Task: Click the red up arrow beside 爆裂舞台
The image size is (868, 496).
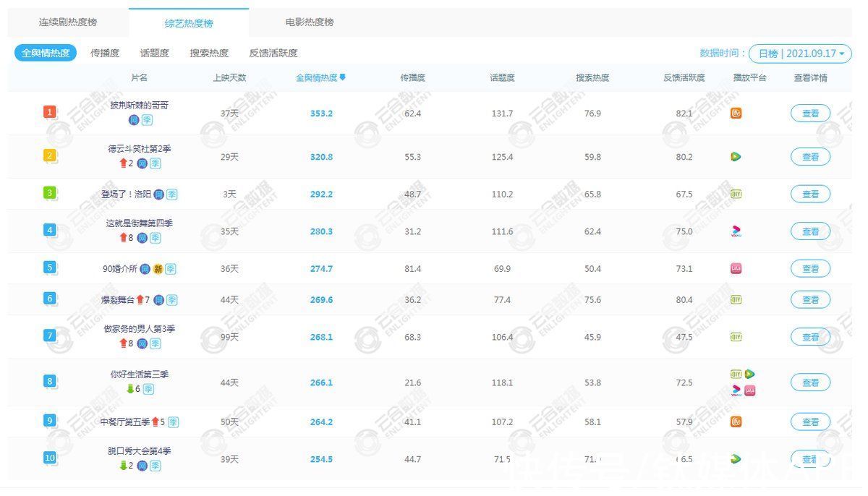Action: coord(140,300)
